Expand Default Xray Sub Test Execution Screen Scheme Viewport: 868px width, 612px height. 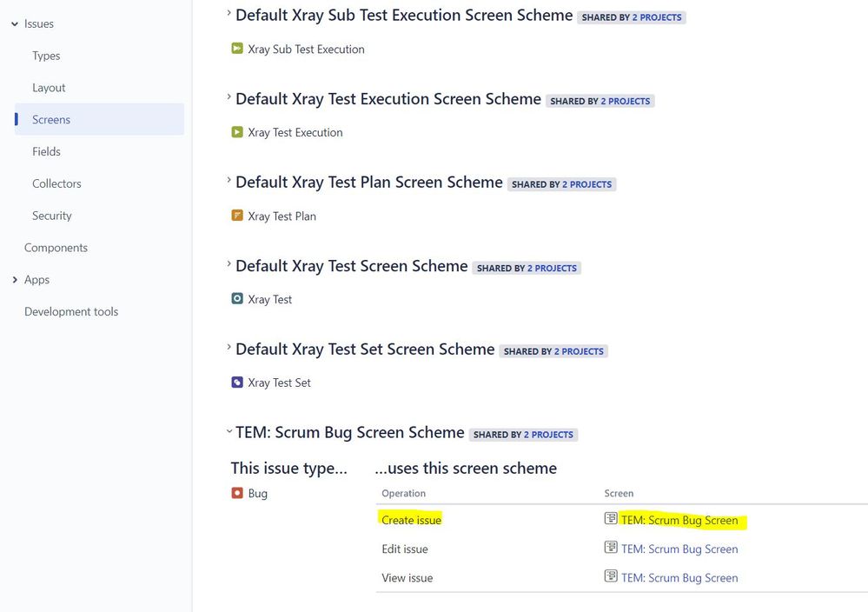click(229, 13)
